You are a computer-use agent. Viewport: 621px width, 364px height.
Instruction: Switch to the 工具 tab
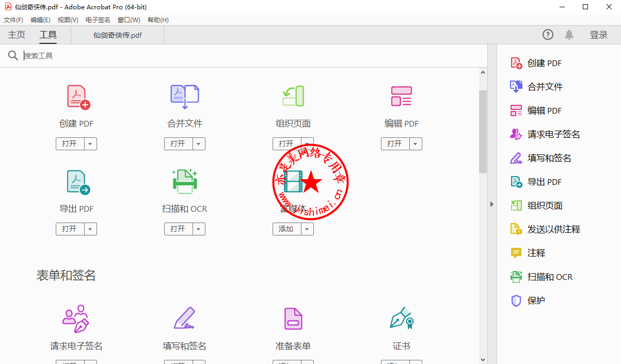pyautogui.click(x=48, y=35)
